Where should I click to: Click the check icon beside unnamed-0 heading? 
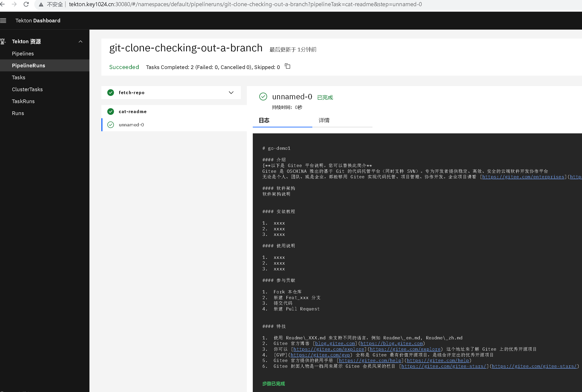point(263,97)
